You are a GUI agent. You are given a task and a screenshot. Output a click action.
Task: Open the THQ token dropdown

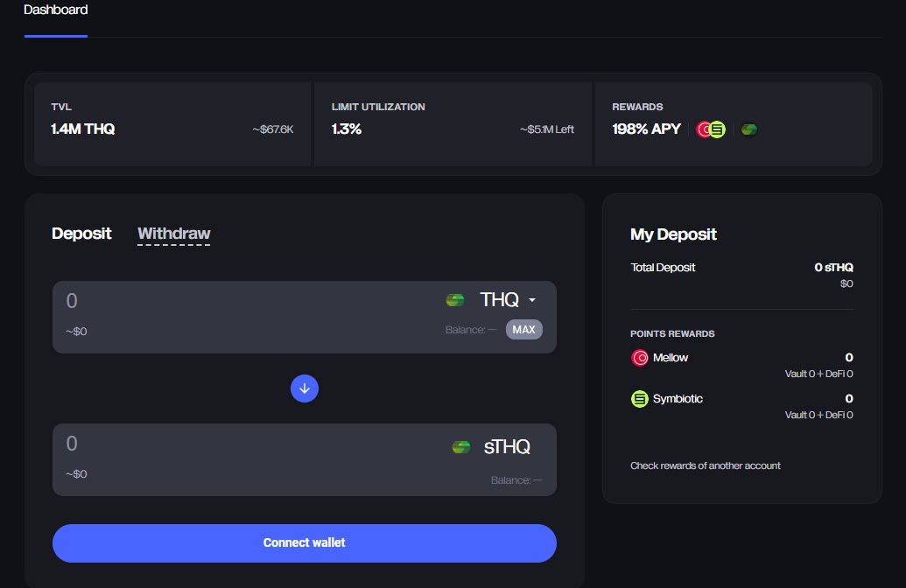pyautogui.click(x=508, y=300)
